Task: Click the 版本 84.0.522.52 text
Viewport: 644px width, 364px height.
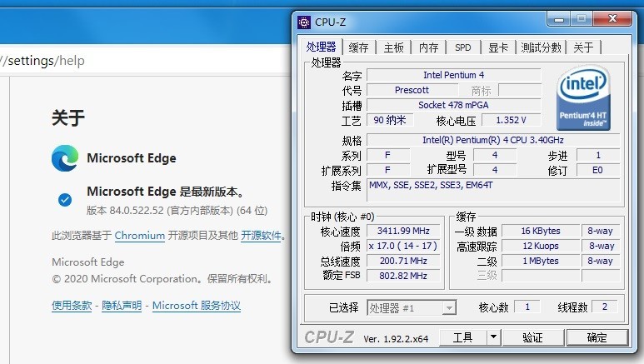Action: click(177, 211)
